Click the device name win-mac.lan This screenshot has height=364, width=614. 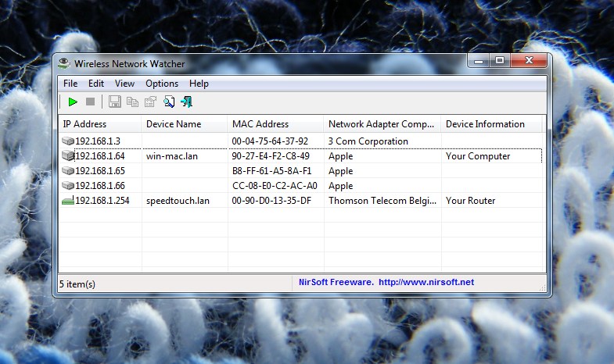(172, 156)
